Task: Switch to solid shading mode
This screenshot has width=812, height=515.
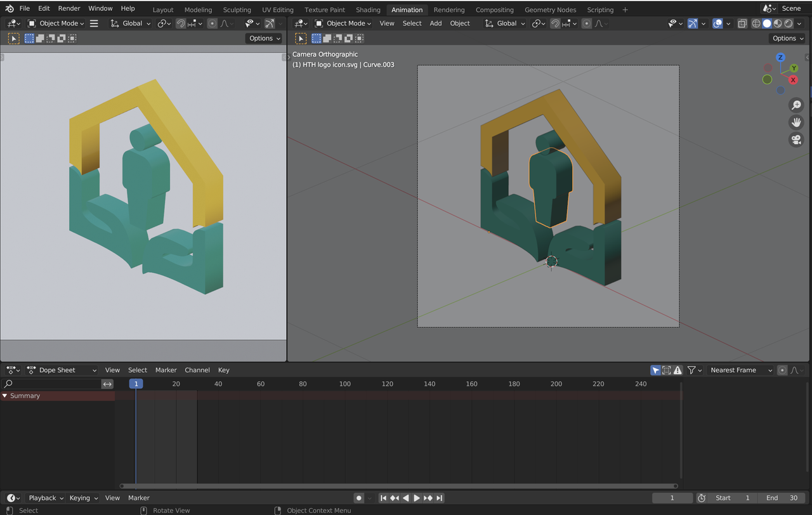Action: [x=767, y=23]
